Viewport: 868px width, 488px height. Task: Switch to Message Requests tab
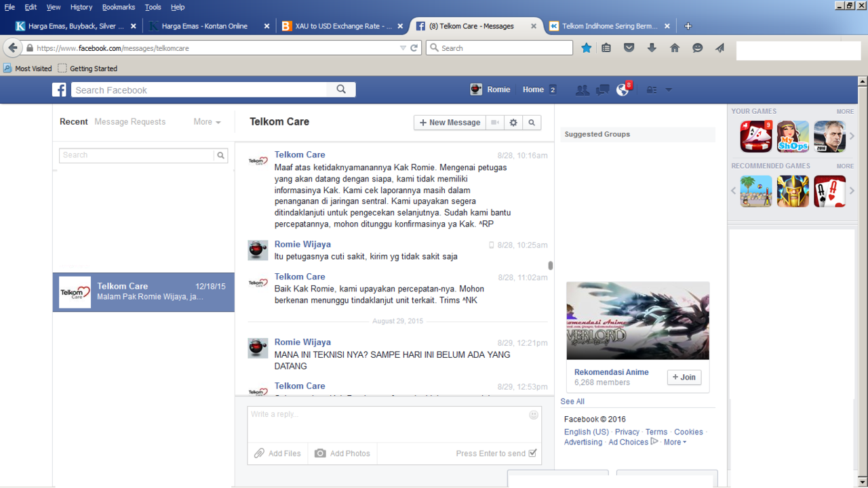(x=130, y=122)
